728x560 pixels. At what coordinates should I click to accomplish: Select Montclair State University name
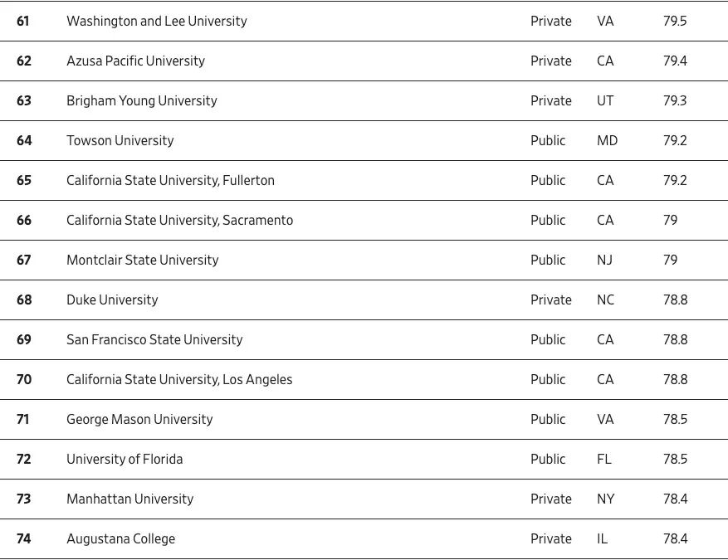pyautogui.click(x=142, y=261)
